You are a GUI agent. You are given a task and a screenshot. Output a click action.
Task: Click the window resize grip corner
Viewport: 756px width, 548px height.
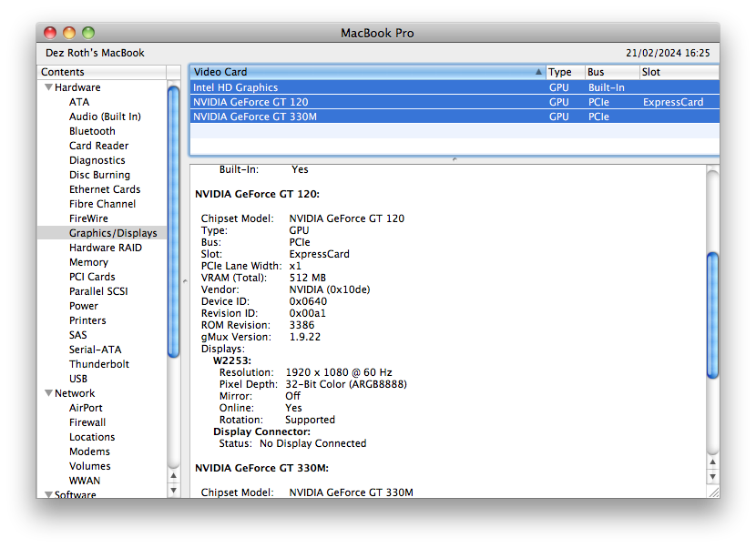pyautogui.click(x=713, y=492)
